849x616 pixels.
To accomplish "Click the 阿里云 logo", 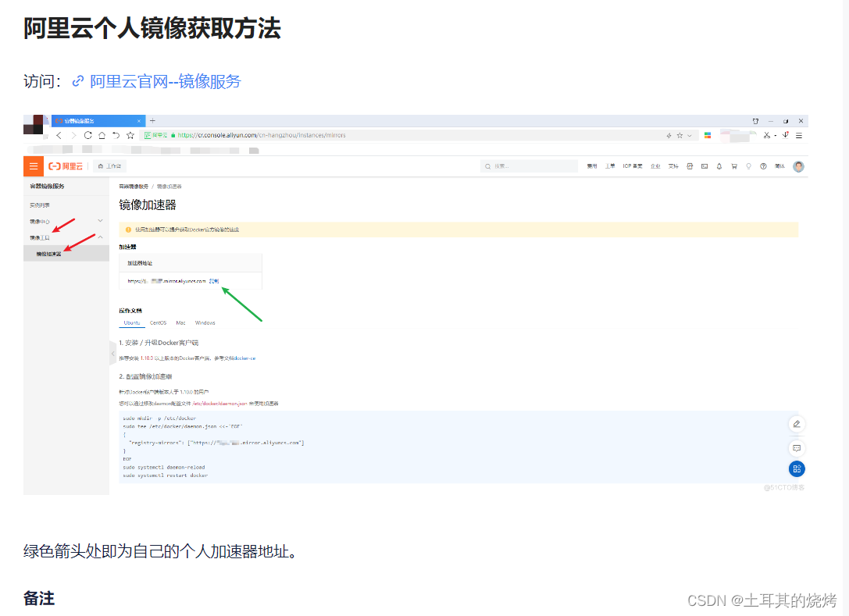I will (x=66, y=166).
